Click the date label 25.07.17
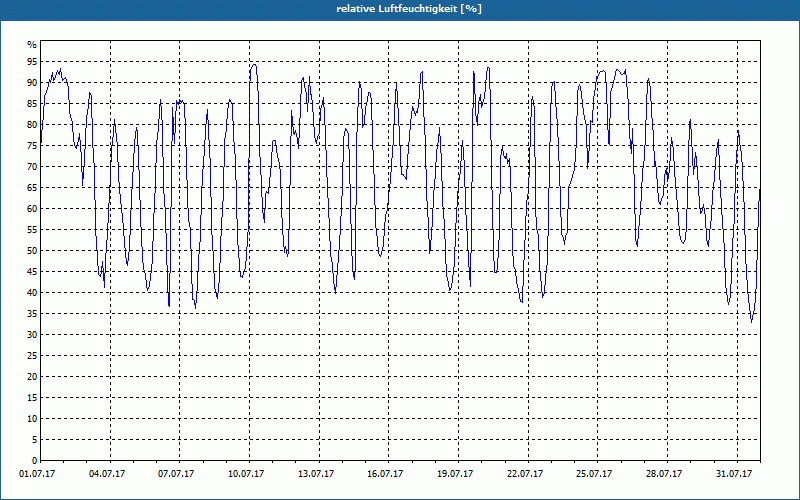 point(594,474)
